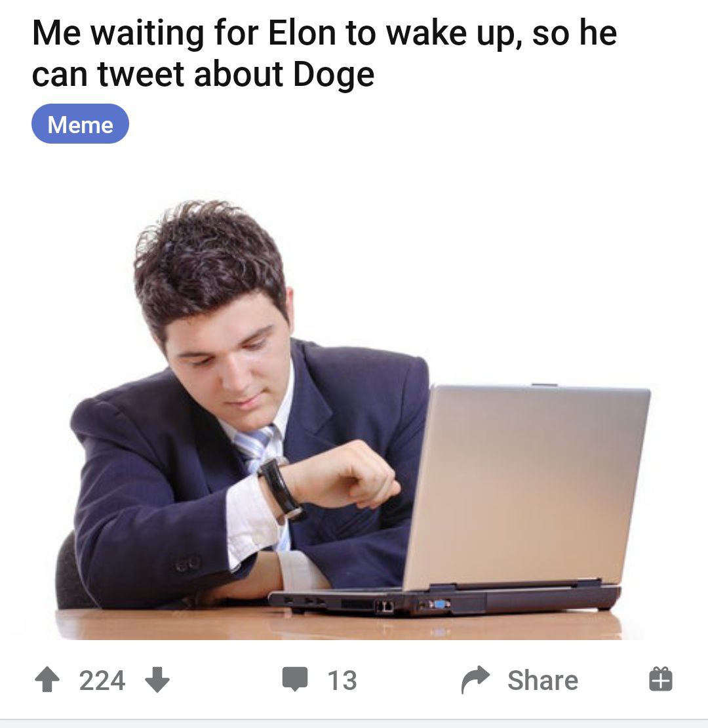Click the Share label text

[x=543, y=681]
